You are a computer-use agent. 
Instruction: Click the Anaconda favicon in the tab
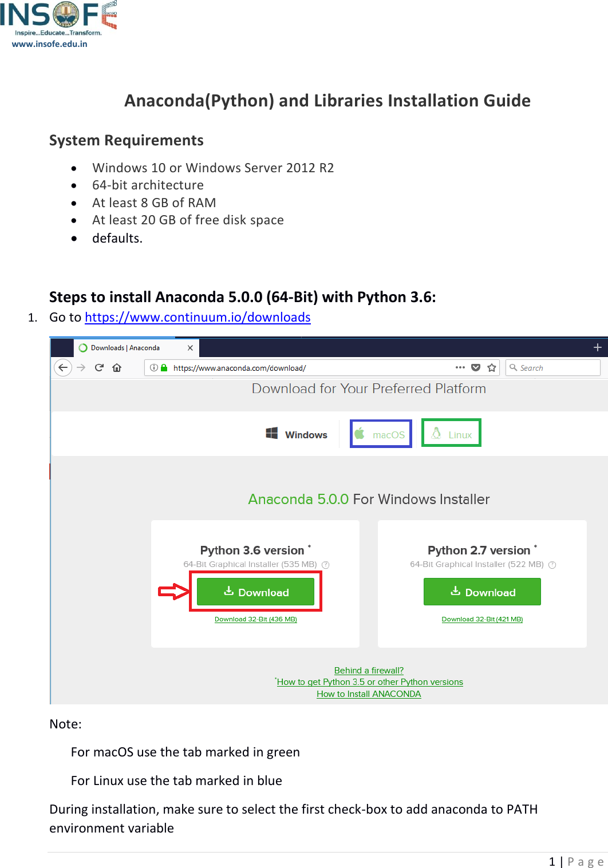coord(83,348)
